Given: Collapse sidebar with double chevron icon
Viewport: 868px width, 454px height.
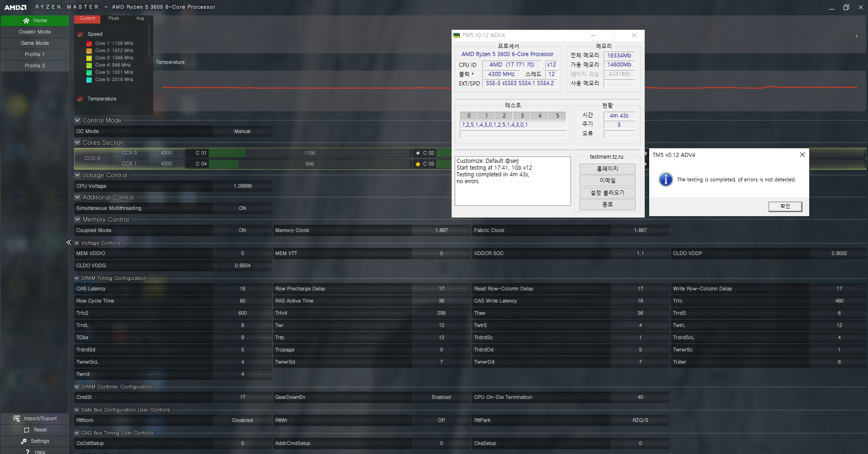Looking at the screenshot, I should [69, 242].
